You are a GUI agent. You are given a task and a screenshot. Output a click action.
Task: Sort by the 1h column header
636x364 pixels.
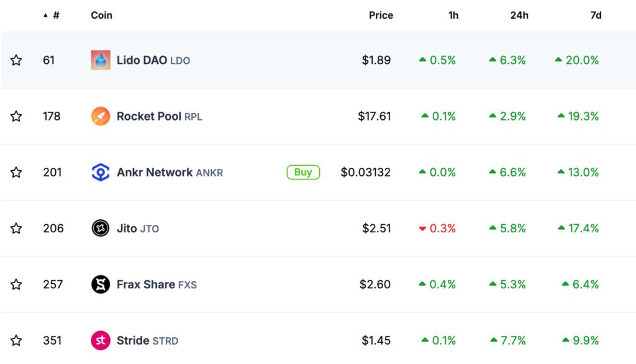click(453, 15)
